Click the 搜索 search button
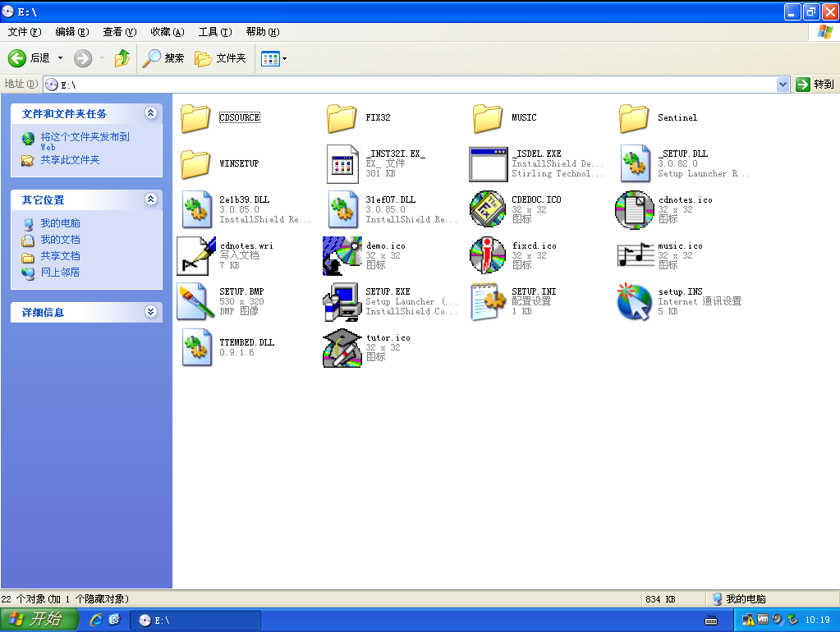The height and width of the screenshot is (632, 840). coord(163,58)
